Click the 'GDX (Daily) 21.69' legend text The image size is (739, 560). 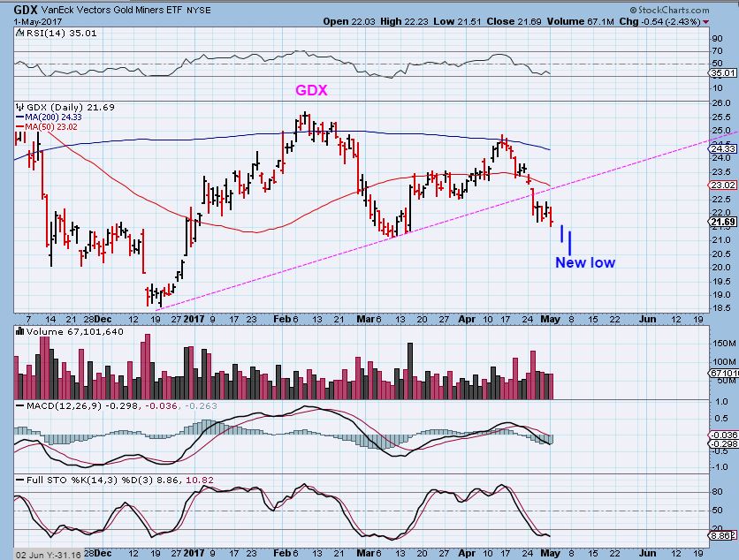click(71, 108)
